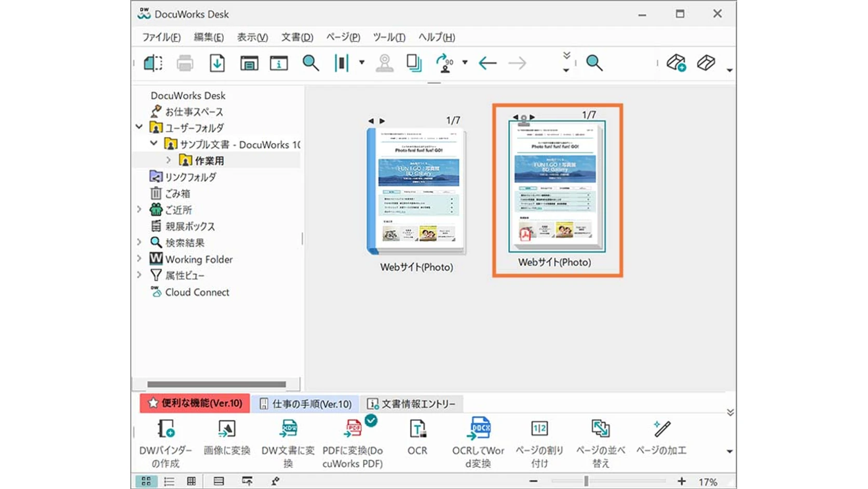868x489 pixels.
Task: Click the duplicate pages icon
Action: pyautogui.click(x=414, y=63)
